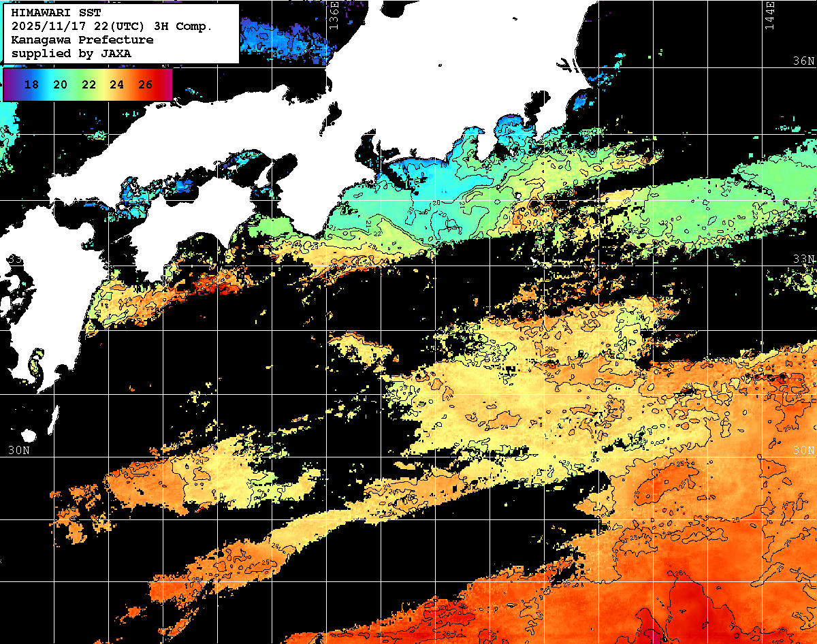This screenshot has width=817, height=644.
Task: Click the 2025/11/17 22(UTC) timestamp line
Action: [x=112, y=26]
